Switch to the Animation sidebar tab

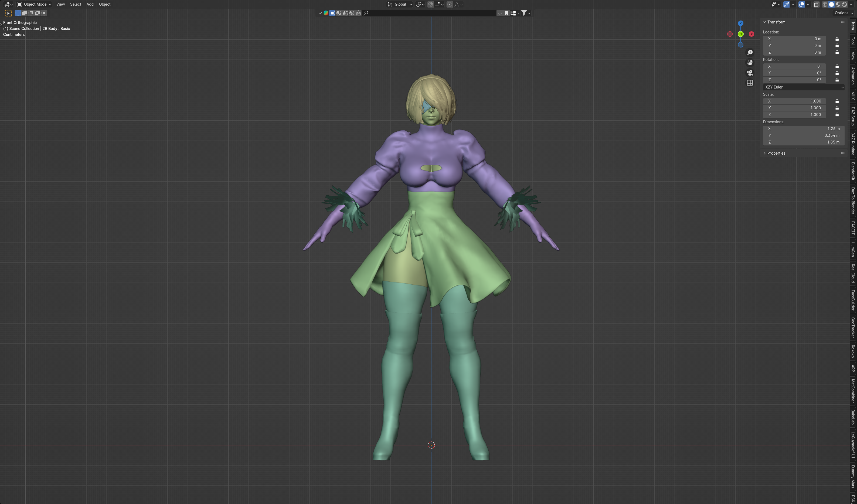point(853,76)
